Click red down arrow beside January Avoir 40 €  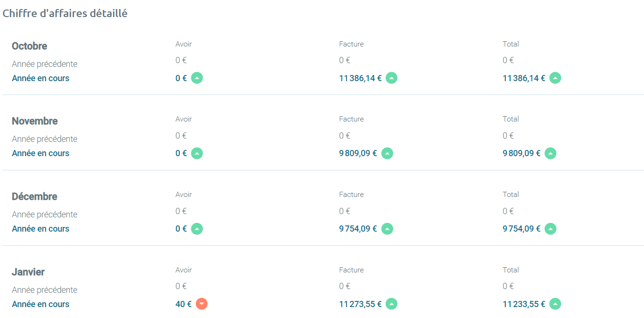[x=202, y=304]
